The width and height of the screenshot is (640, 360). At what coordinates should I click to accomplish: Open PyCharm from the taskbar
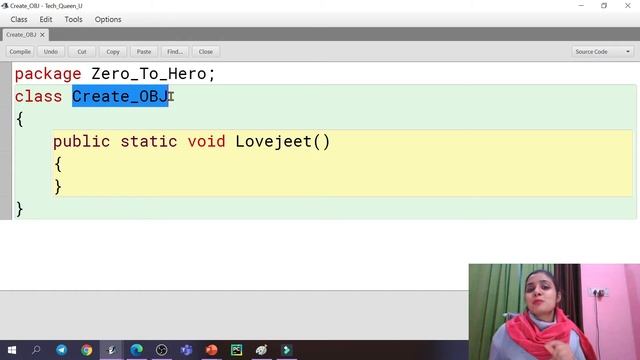(236, 350)
